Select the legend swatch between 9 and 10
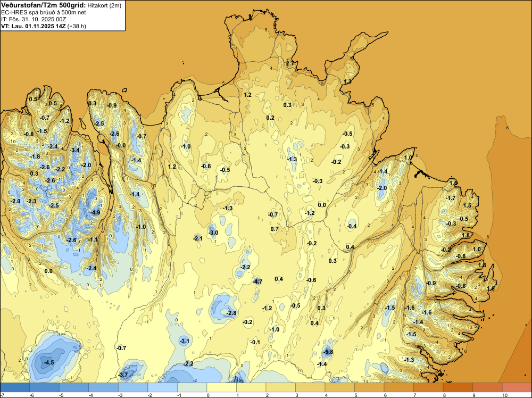Image resolution: width=532 pixels, height=398 pixels. point(487,387)
